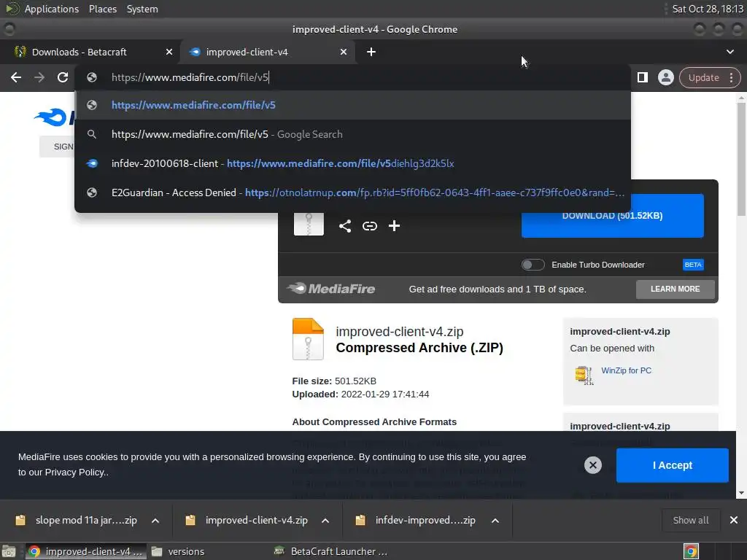This screenshot has height=560, width=747.
Task: Click the page vertical scrollbar
Action: pos(741,158)
